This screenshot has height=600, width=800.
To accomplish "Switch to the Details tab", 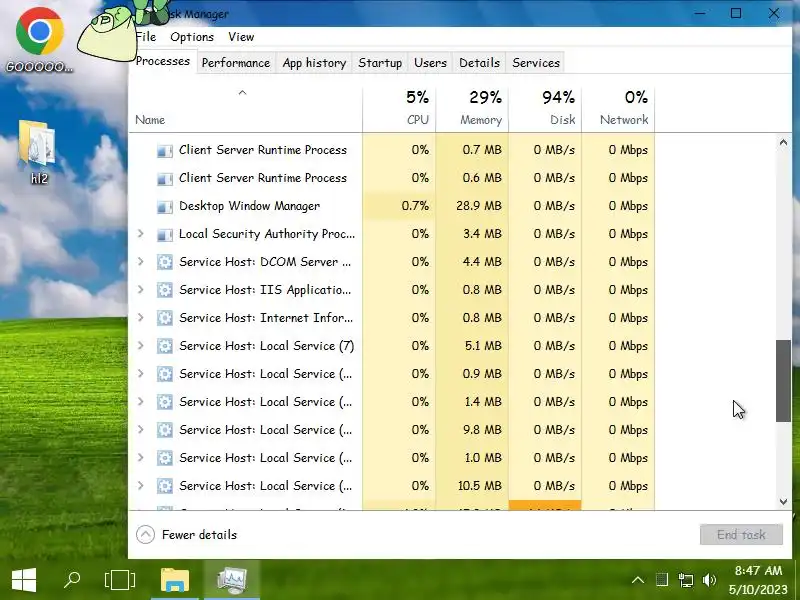I will tap(479, 63).
